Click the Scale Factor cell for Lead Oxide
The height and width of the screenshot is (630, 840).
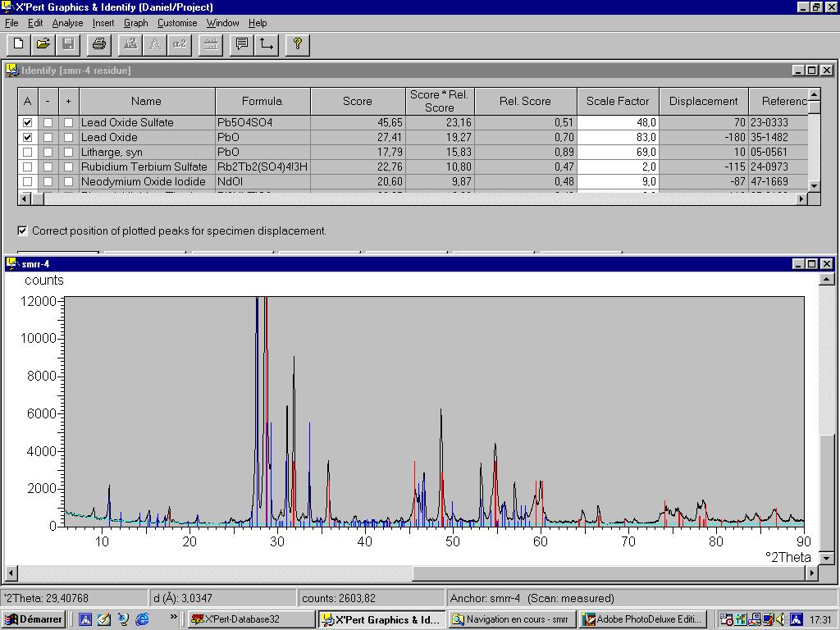tap(618, 138)
